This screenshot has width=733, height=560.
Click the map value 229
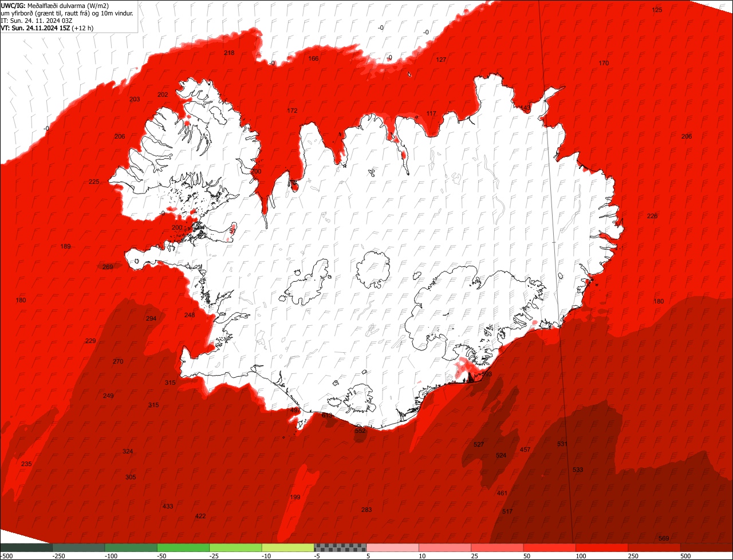90,341
